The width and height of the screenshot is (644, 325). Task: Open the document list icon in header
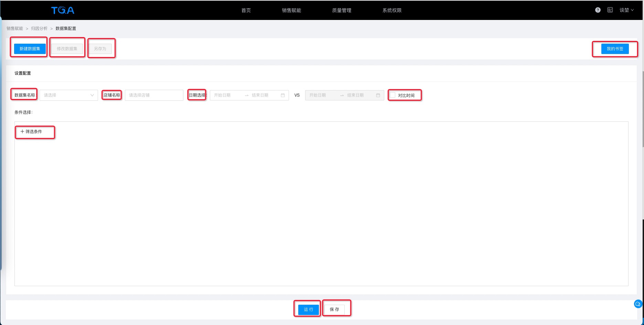[x=610, y=10]
